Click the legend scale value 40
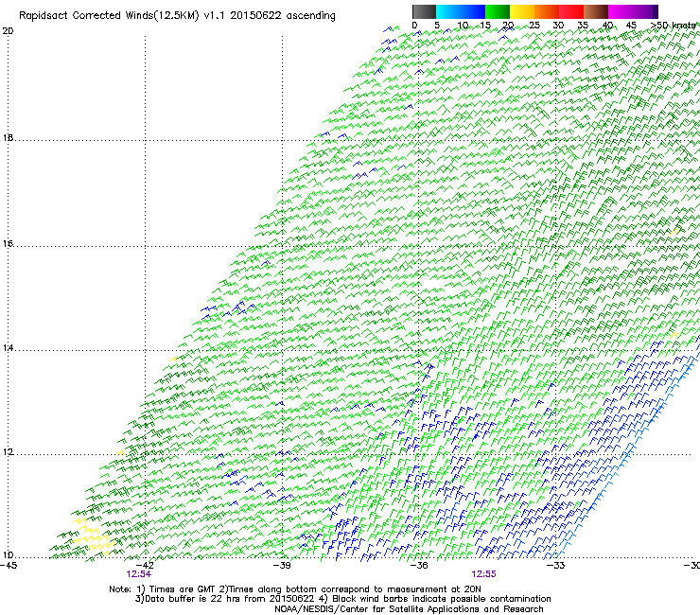The image size is (700, 615). coord(607,25)
